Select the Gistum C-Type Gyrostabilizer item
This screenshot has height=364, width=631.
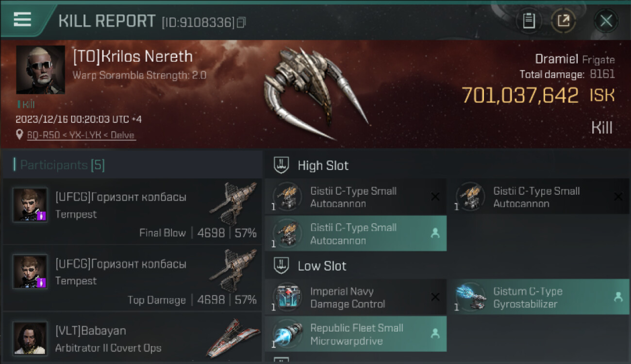[538, 298]
